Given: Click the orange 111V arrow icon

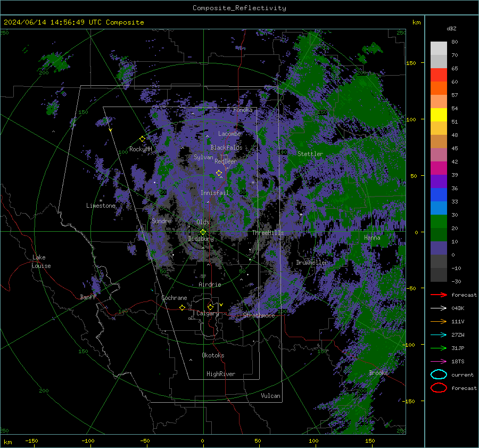Looking at the screenshot, I should [x=439, y=321].
